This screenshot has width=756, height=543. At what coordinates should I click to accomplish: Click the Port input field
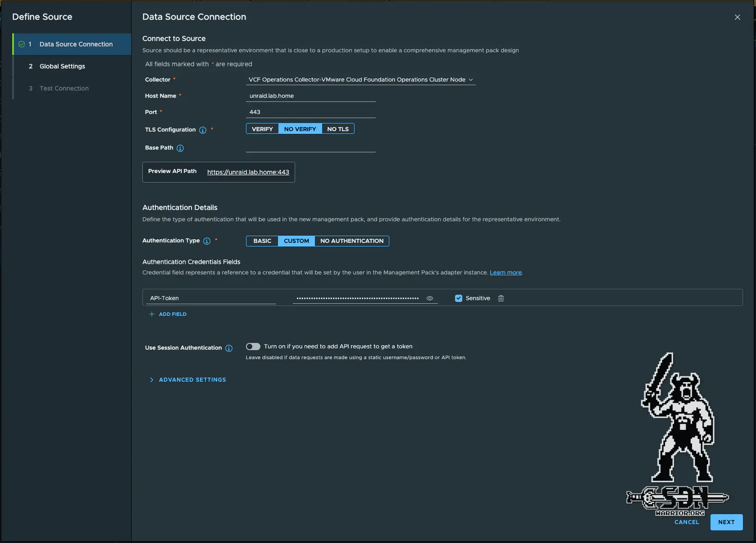coord(310,112)
